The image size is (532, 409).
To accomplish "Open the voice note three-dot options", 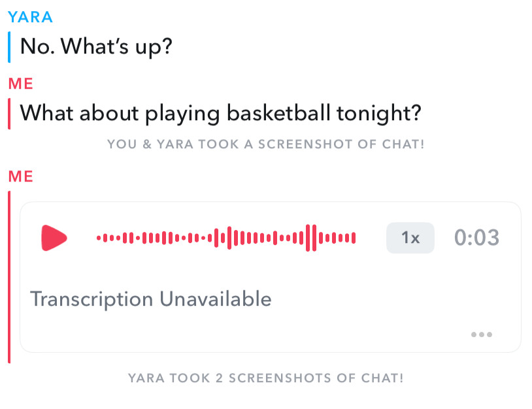I will pyautogui.click(x=481, y=335).
